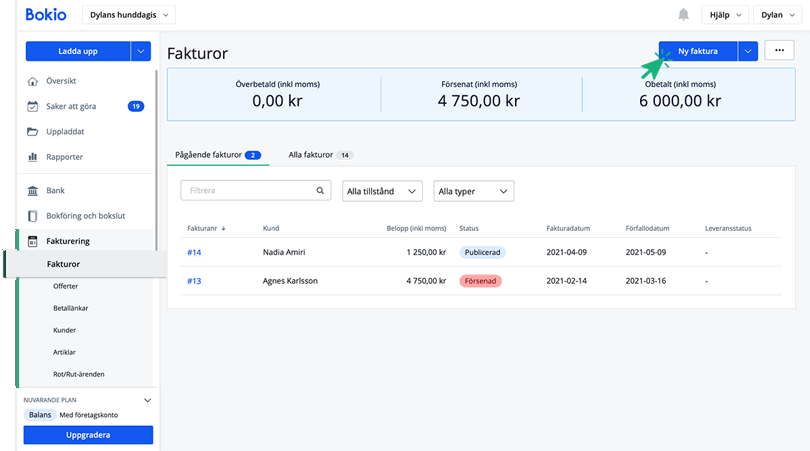Image resolution: width=810 pixels, height=451 pixels.
Task: Click the Ny faktura button
Action: pos(698,51)
